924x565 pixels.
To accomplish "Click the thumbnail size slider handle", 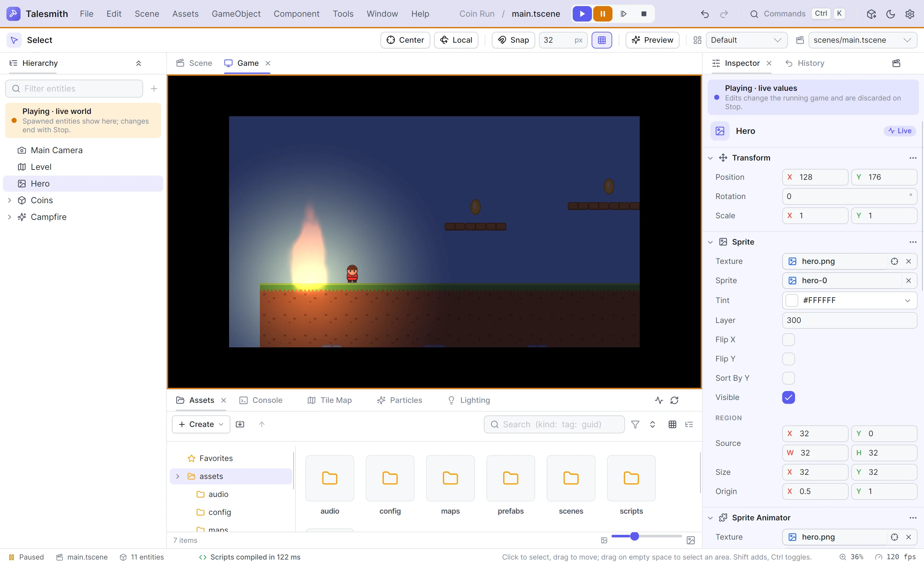I will [634, 536].
